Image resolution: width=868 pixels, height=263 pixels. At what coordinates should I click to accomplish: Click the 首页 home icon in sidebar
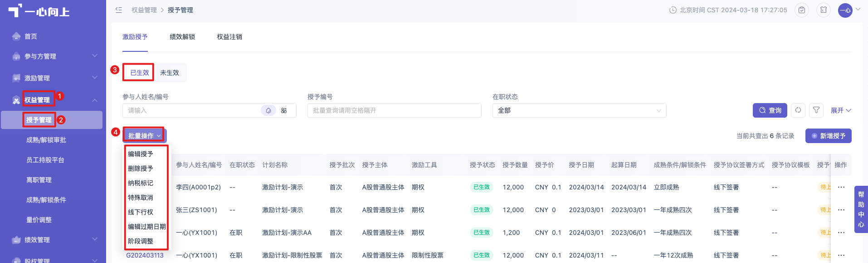click(16, 36)
